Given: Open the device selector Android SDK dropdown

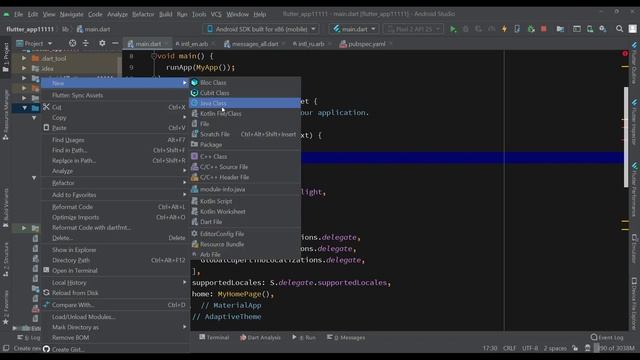Looking at the screenshot, I should 262,29.
